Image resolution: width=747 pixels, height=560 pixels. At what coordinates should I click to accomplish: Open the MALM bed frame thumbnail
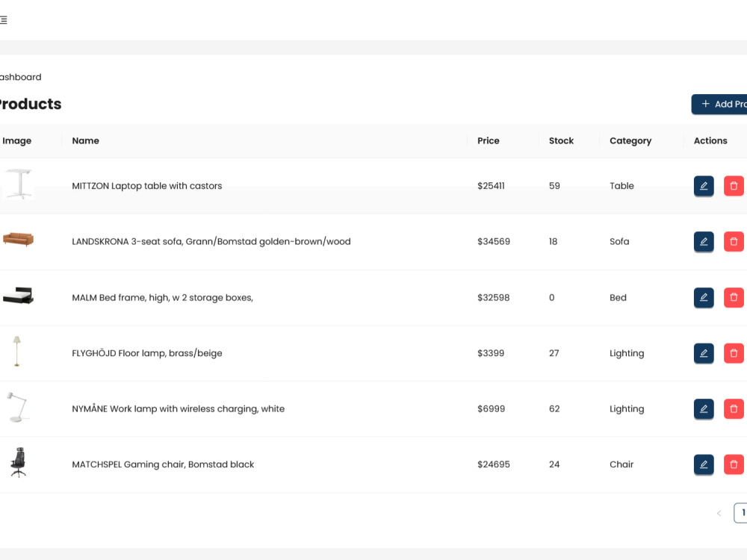pyautogui.click(x=18, y=295)
